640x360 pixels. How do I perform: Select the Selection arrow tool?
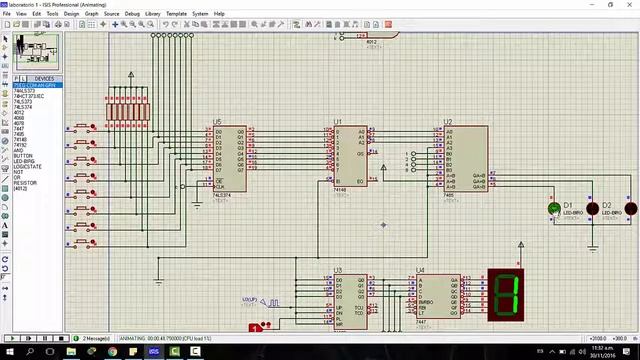click(5, 39)
